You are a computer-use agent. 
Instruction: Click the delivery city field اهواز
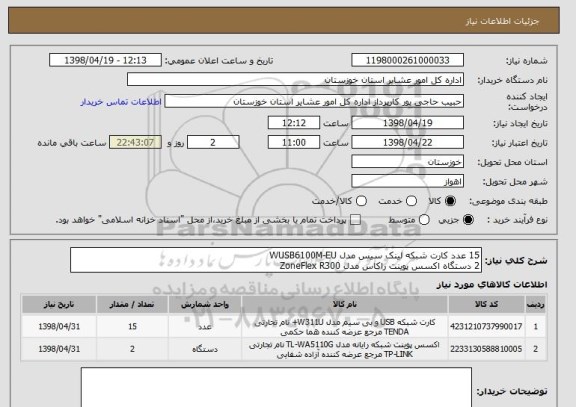407,181
